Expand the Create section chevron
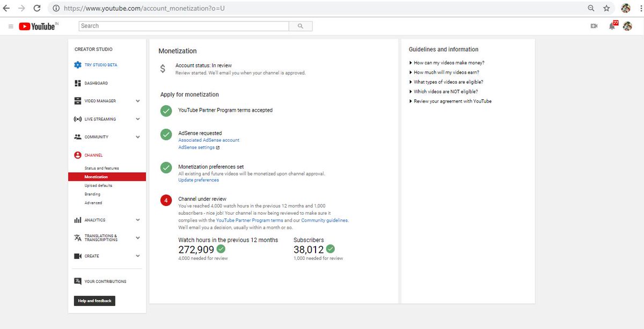Image resolution: width=644 pixels, height=329 pixels. (x=138, y=256)
